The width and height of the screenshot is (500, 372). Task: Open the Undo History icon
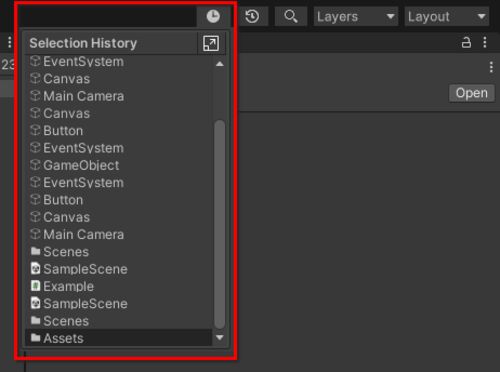(252, 16)
